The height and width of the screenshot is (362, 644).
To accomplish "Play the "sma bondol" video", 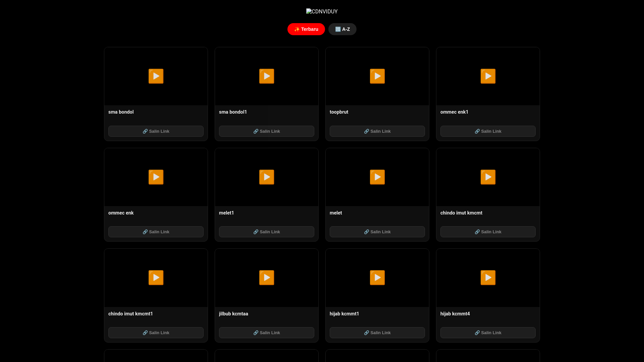I will pos(156,76).
